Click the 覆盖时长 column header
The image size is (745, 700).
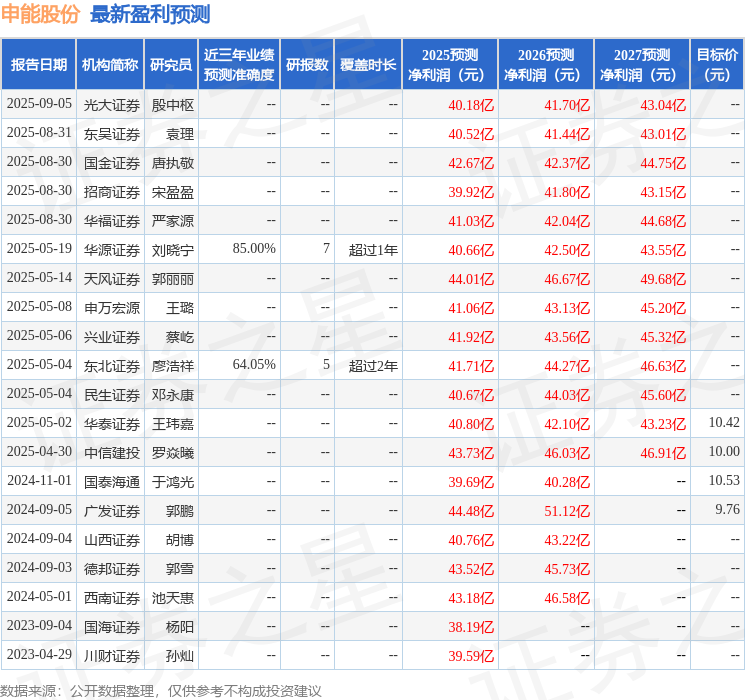click(368, 65)
